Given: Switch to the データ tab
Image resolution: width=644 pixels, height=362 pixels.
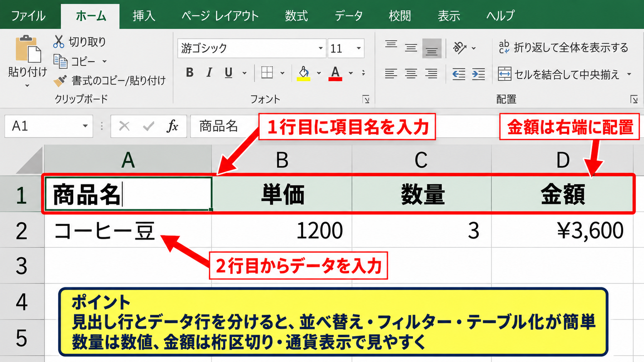Looking at the screenshot, I should pos(349,16).
